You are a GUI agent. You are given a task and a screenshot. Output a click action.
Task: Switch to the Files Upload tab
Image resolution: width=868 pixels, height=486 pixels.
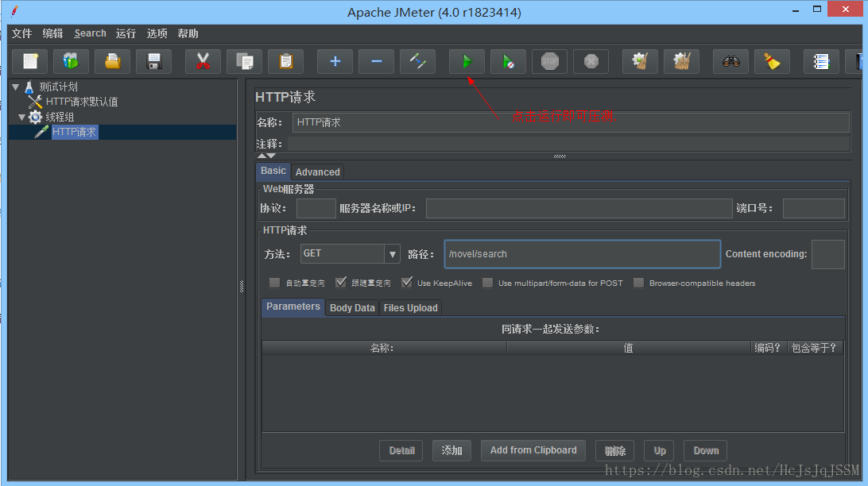[x=410, y=308]
